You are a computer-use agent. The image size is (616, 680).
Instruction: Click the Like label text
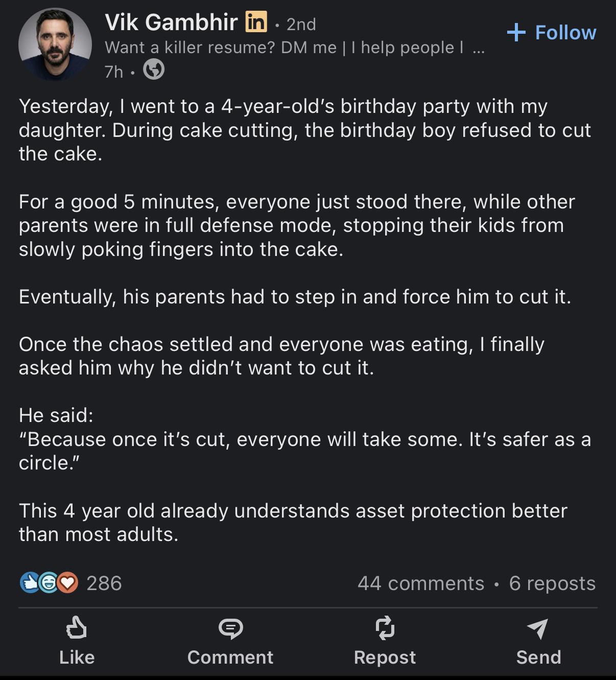(77, 657)
